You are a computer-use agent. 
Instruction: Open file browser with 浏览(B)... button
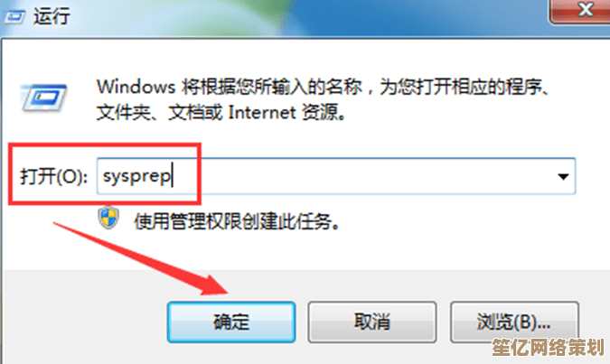coord(514,322)
